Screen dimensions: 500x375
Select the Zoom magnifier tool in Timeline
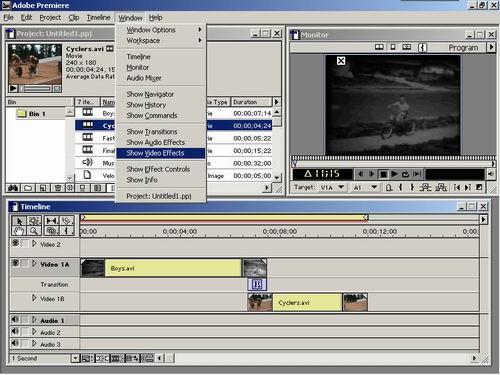click(33, 231)
